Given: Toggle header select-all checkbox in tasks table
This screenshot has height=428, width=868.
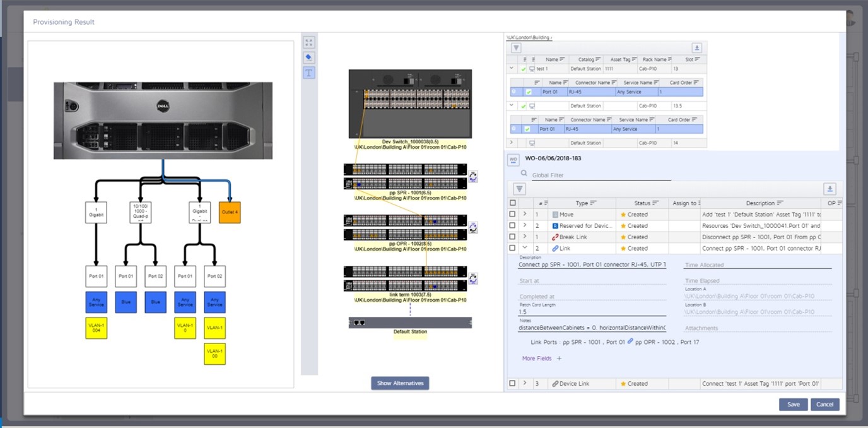Looking at the screenshot, I should pos(512,203).
